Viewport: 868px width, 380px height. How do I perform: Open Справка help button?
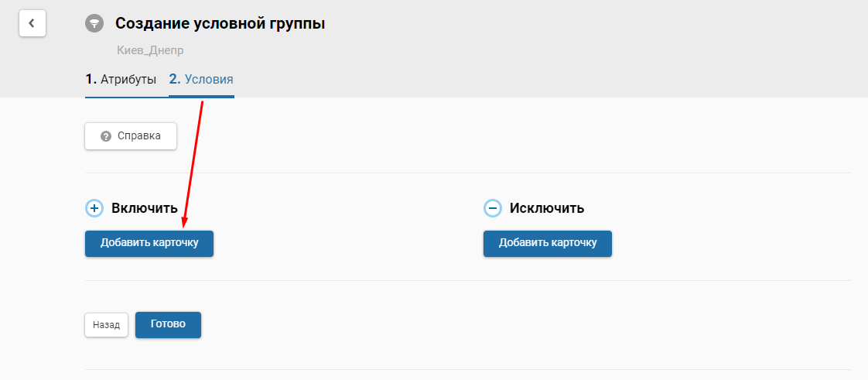(x=131, y=136)
